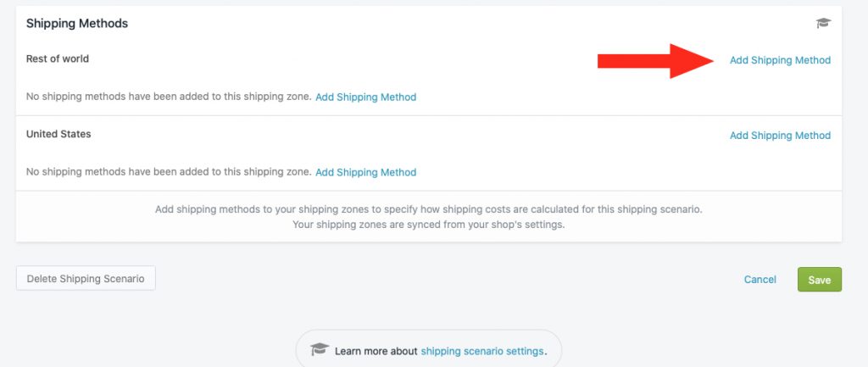Select the United States zone name
Image resolution: width=868 pixels, height=367 pixels.
click(x=58, y=134)
